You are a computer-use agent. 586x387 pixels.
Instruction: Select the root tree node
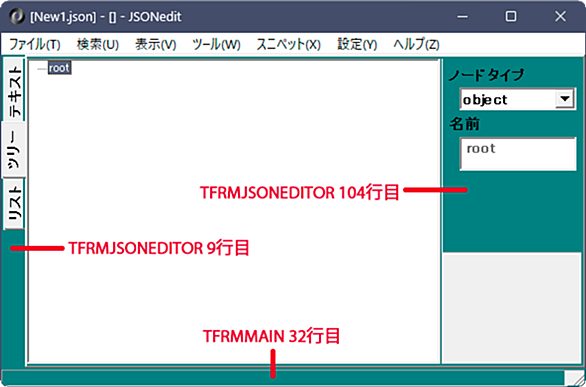coord(59,68)
